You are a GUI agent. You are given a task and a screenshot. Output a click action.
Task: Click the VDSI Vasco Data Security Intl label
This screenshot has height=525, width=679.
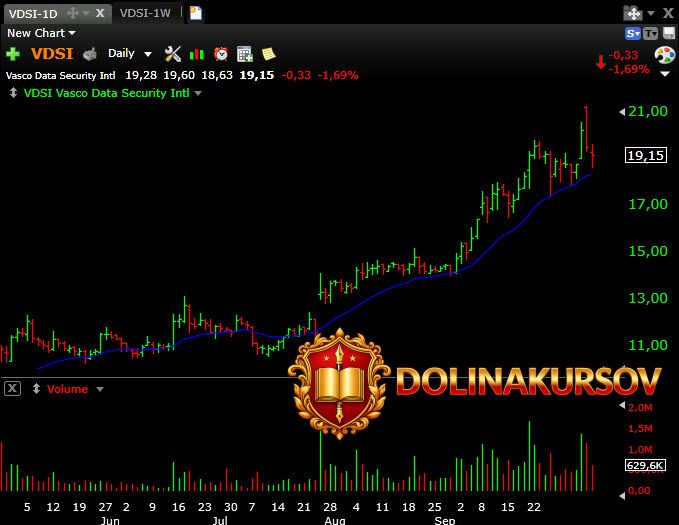tap(106, 93)
